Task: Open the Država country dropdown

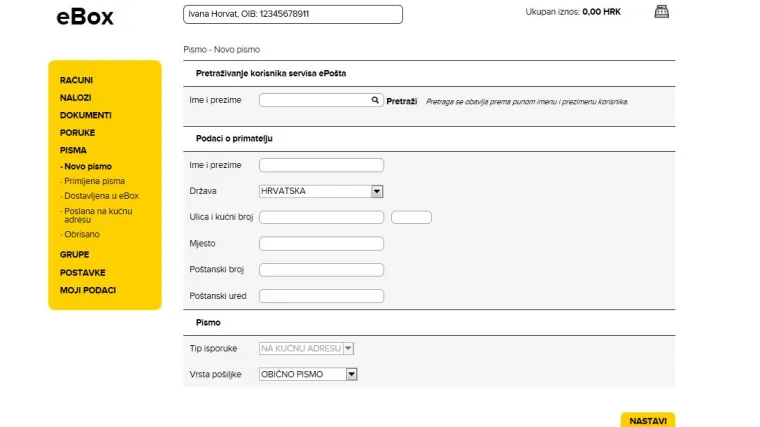Action: pos(377,191)
